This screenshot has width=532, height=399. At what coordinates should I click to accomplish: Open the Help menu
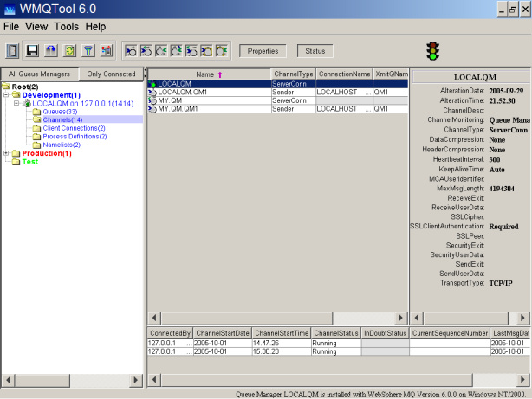tap(95, 27)
